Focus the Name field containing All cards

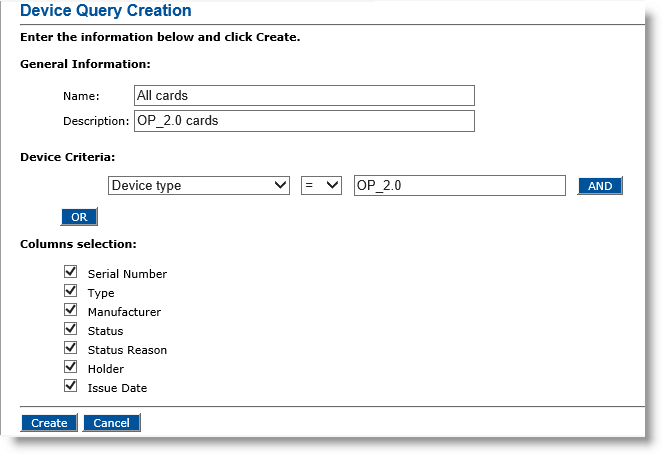point(304,96)
